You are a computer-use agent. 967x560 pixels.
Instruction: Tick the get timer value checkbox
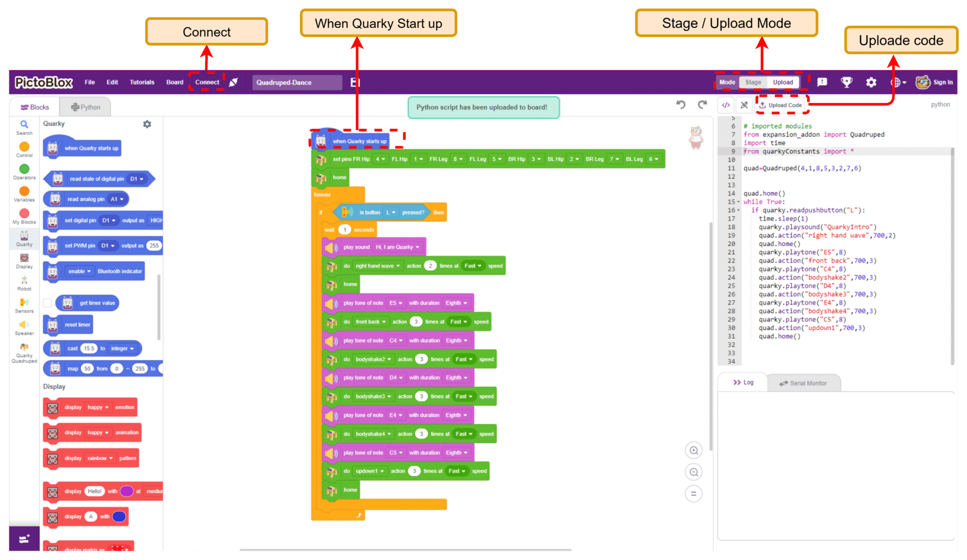(x=47, y=303)
